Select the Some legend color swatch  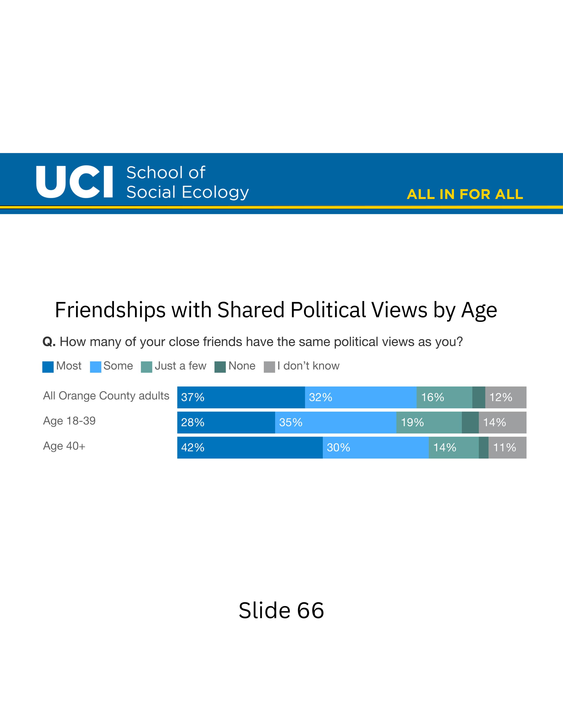(x=96, y=367)
